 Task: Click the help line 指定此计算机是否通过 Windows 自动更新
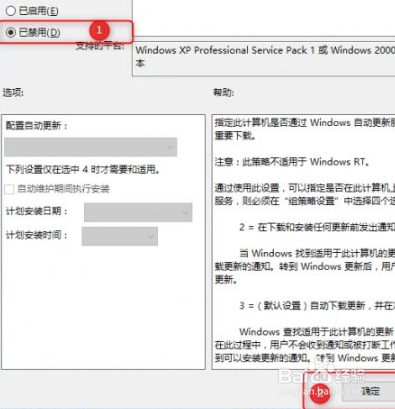pyautogui.click(x=305, y=123)
